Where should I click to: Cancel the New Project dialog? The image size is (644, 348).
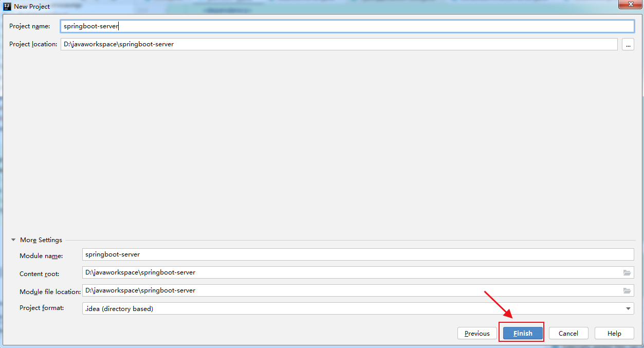pos(568,333)
